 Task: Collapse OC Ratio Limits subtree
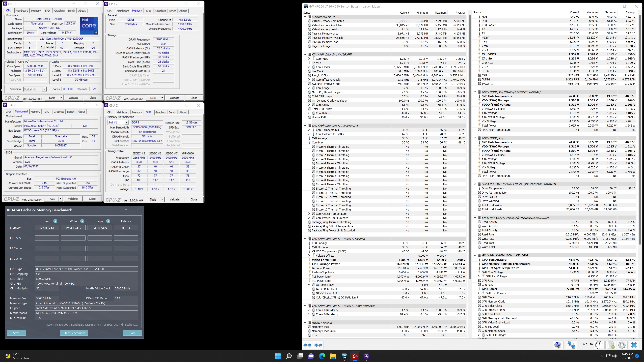309,285
